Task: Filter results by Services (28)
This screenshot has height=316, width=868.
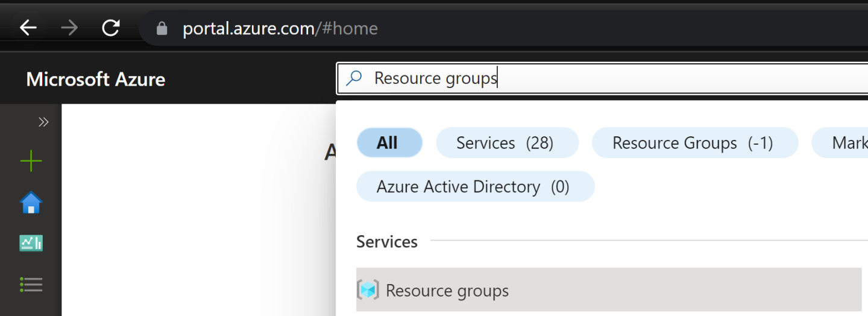Action: click(506, 143)
